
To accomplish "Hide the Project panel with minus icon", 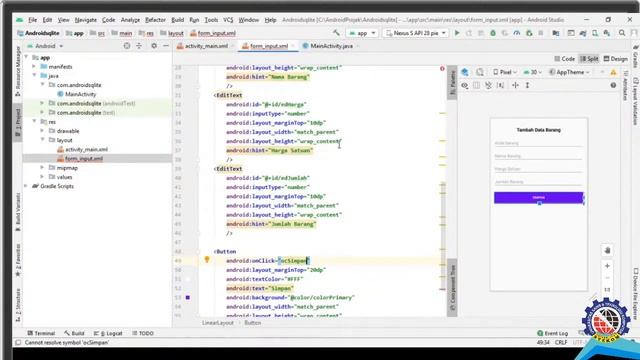I will pos(166,46).
